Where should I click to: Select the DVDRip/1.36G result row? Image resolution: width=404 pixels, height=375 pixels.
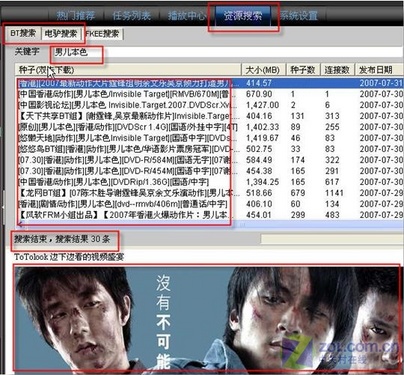[x=210, y=182]
